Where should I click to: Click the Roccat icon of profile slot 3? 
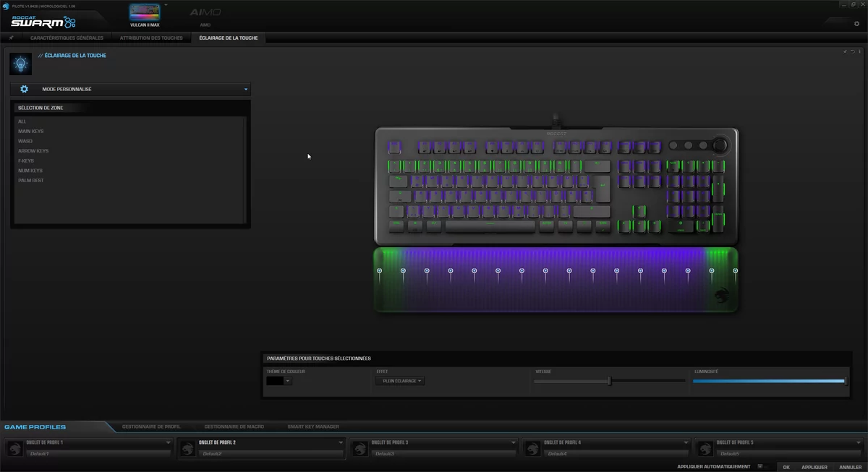(x=359, y=449)
